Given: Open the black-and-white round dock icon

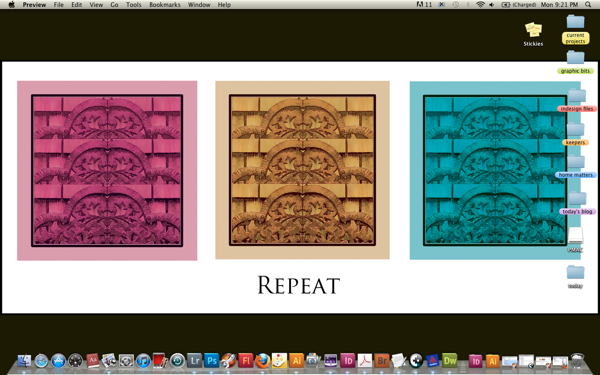Looking at the screenshot, I should pyautogui.click(x=416, y=361).
